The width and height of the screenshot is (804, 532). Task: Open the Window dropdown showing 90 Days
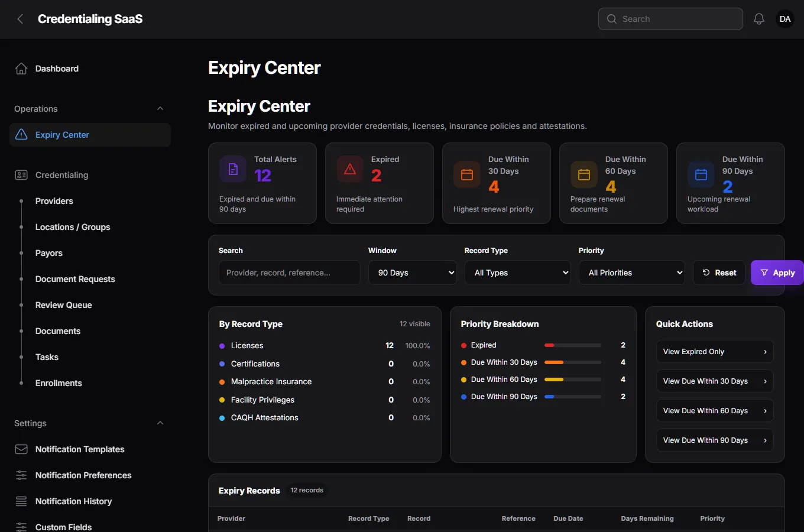(413, 273)
